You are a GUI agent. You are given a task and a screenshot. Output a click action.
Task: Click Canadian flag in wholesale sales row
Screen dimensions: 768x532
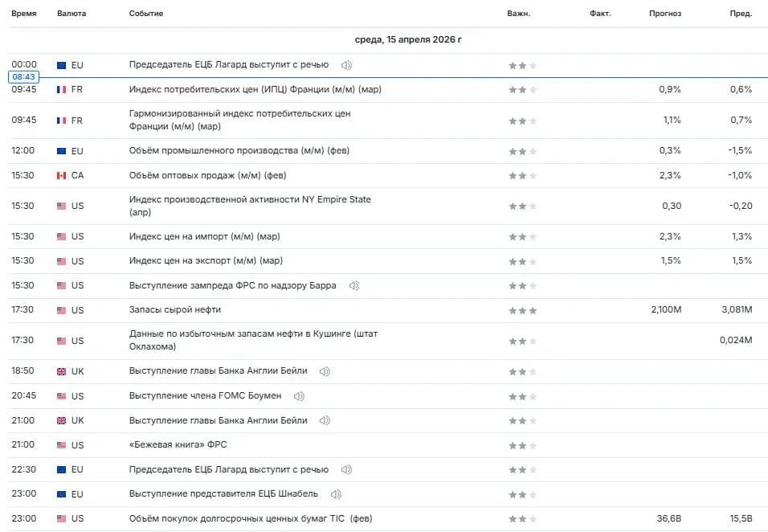61,175
